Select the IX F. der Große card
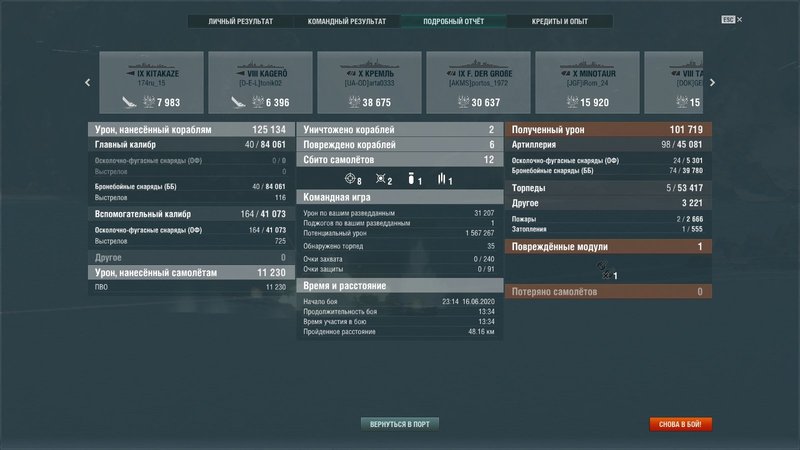The width and height of the screenshot is (800, 450). (479, 82)
